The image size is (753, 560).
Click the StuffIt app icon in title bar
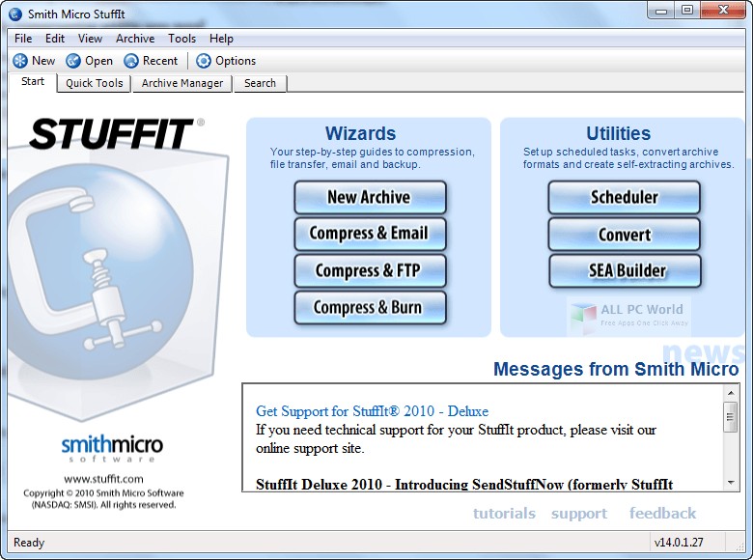click(14, 14)
